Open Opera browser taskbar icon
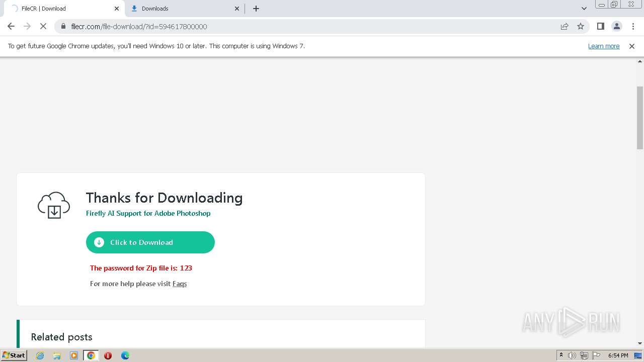 [108, 355]
